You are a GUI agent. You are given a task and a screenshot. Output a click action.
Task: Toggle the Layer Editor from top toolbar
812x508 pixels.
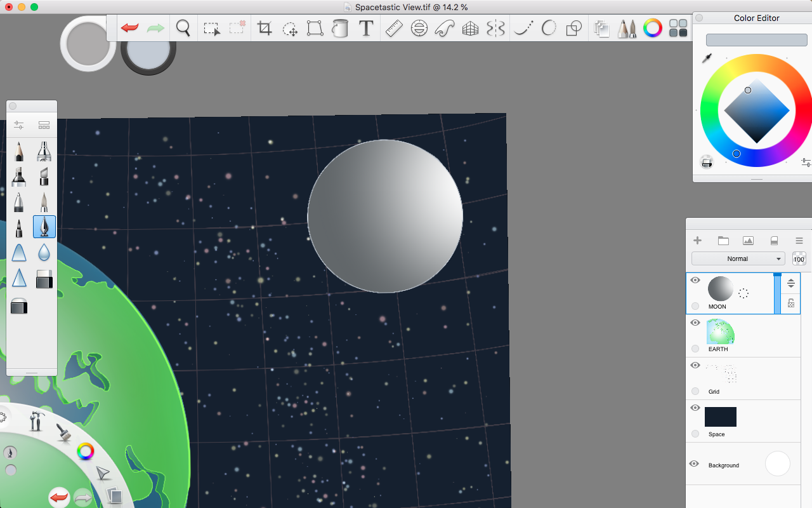602,29
